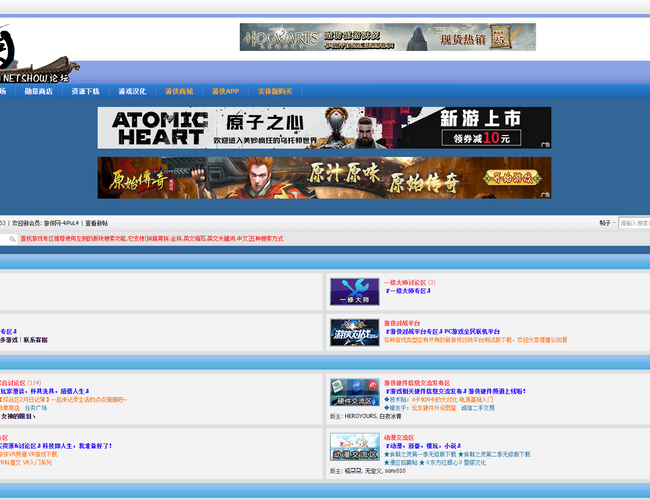Open the 一修大师 forum thumbnail

click(x=354, y=291)
